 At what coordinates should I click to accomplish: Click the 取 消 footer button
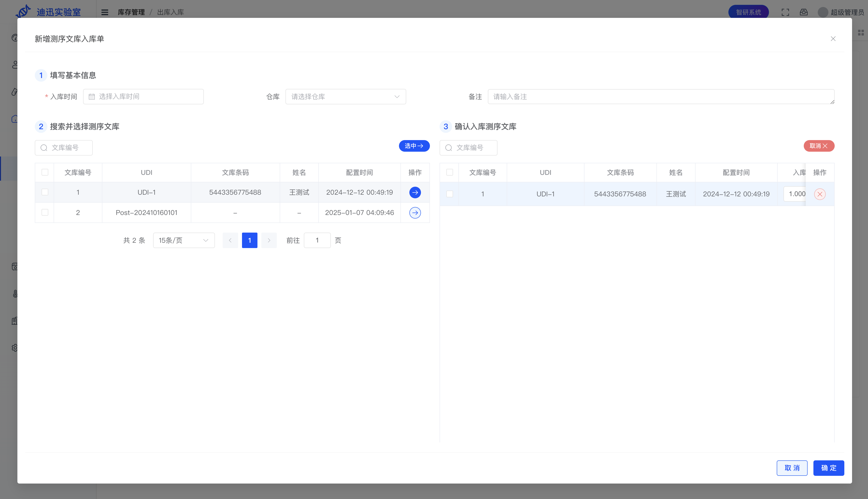[x=792, y=468]
